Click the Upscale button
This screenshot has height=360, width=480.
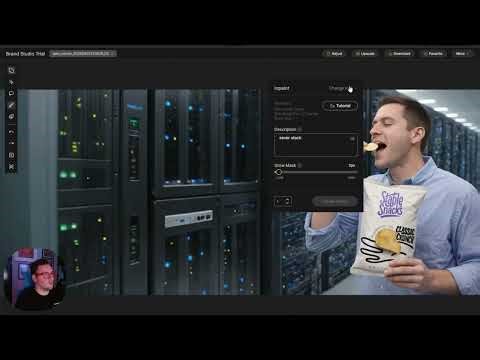365,53
